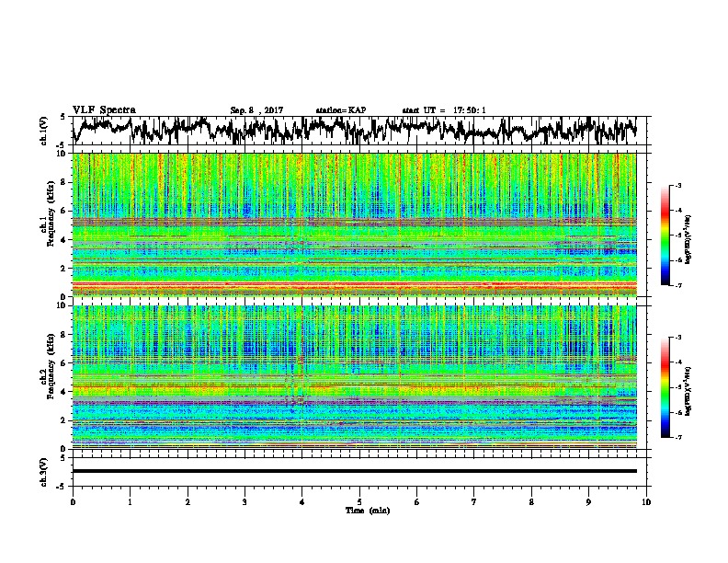728x563 pixels.
Task: Click inside the ch.1 spectrogram panel
Action: pyautogui.click(x=354, y=224)
